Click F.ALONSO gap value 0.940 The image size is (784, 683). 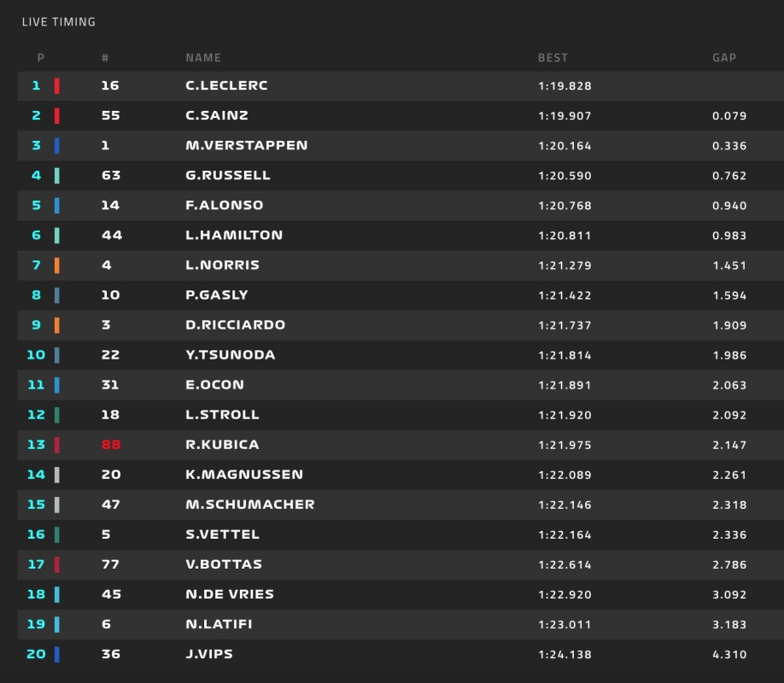click(x=729, y=206)
